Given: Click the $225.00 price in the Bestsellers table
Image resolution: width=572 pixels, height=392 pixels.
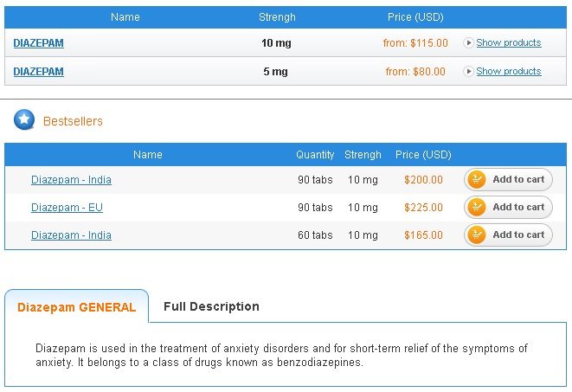Looking at the screenshot, I should point(423,208).
